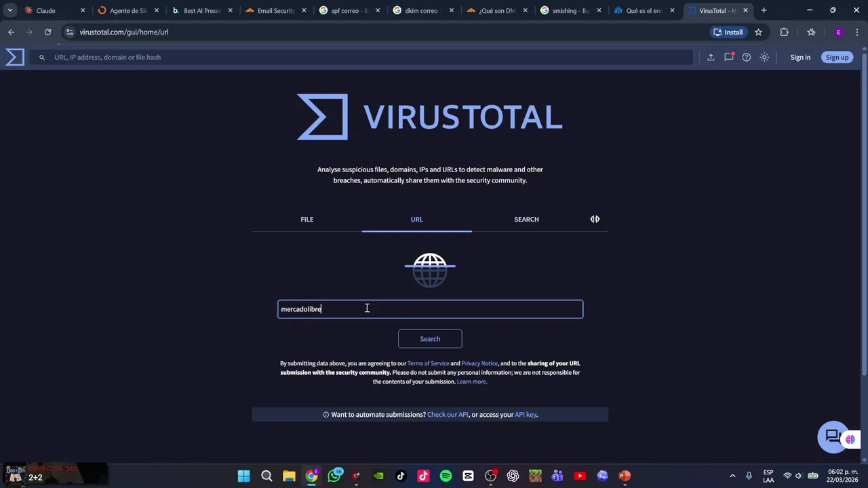Open Microsoft Teams from the taskbar
Image resolution: width=868 pixels, height=488 pixels.
point(557,476)
